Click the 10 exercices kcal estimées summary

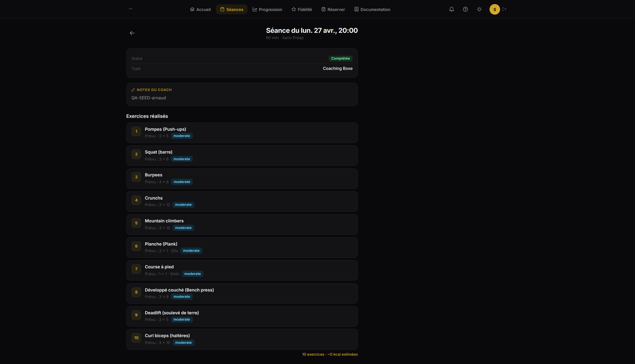click(x=330, y=354)
